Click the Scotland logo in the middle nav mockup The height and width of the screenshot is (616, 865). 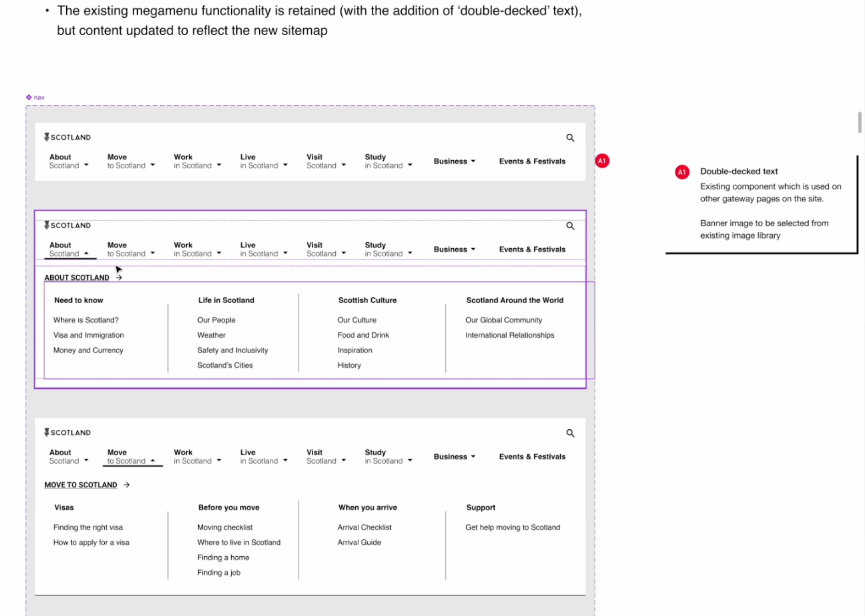(68, 225)
